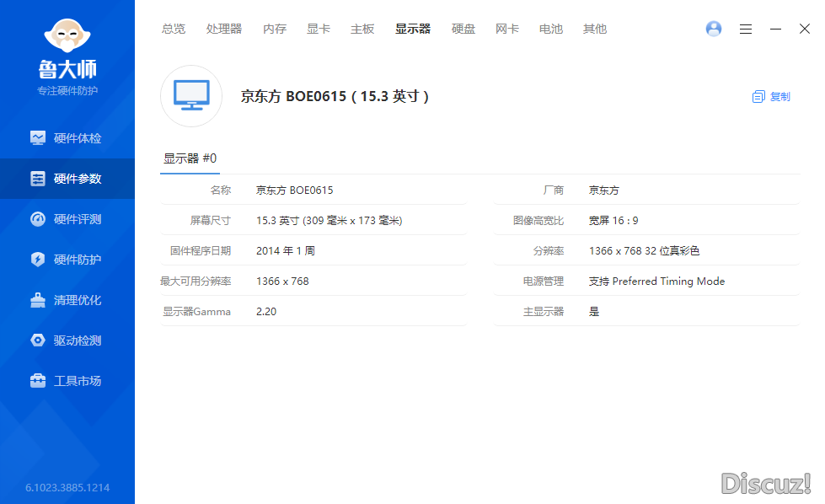Screen dimensions: 825x504
Task: Open the 显卡 tab
Action: pos(319,29)
